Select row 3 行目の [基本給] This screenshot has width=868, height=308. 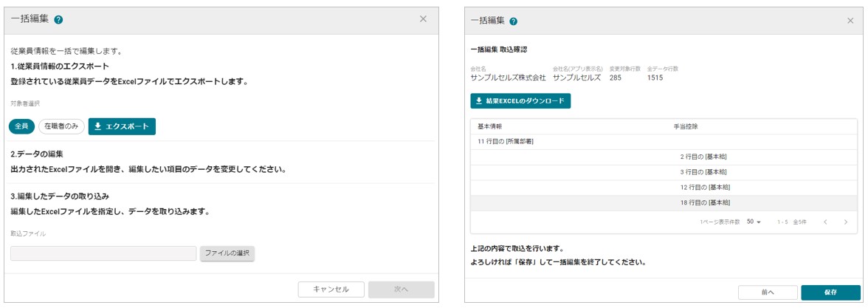point(664,172)
